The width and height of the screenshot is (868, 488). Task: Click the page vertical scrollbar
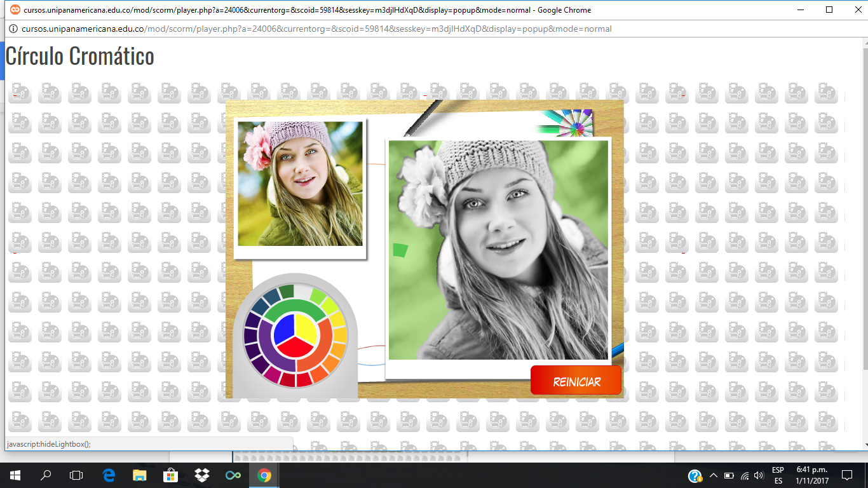(x=865, y=243)
